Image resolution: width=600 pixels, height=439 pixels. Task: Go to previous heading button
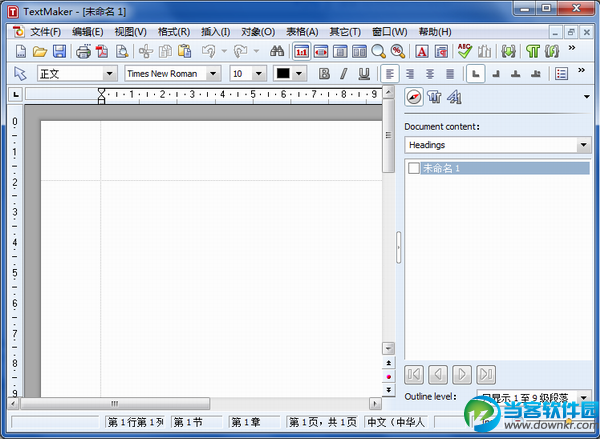[x=438, y=374]
